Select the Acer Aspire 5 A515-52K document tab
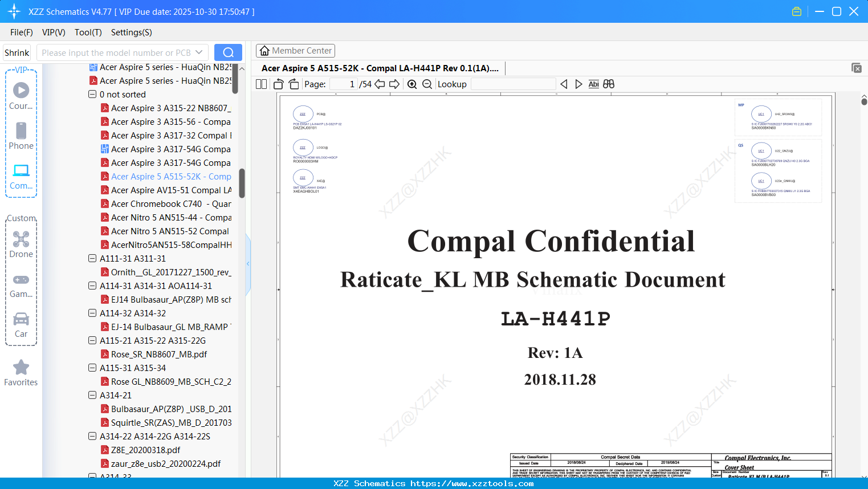868x489 pixels. [380, 68]
